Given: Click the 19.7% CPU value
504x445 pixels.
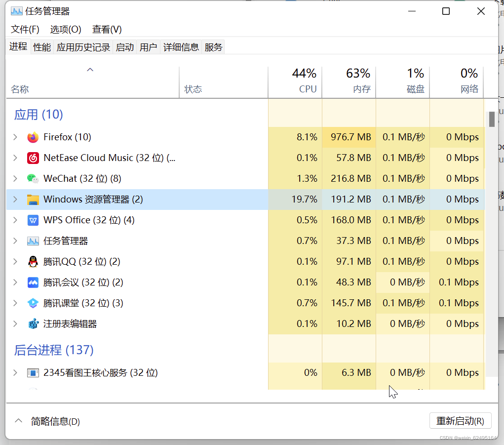Looking at the screenshot, I should (304, 200).
